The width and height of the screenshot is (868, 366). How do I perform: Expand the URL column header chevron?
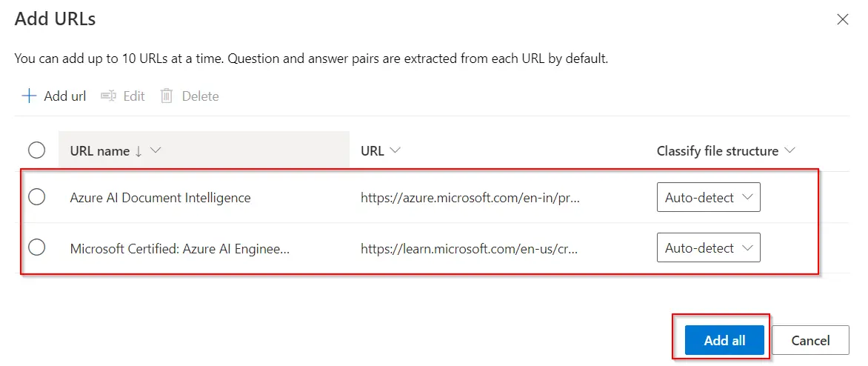(395, 150)
